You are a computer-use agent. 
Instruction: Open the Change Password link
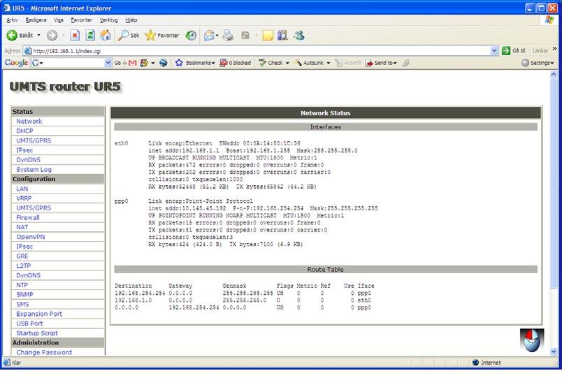pos(44,352)
